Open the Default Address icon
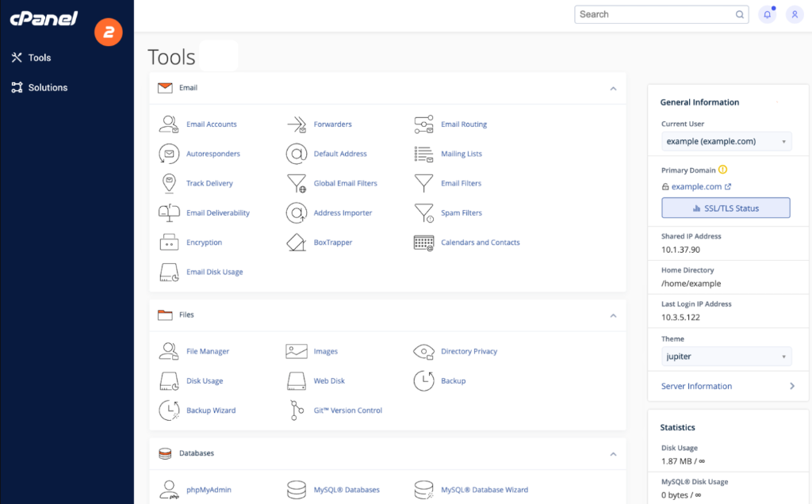 coord(297,154)
